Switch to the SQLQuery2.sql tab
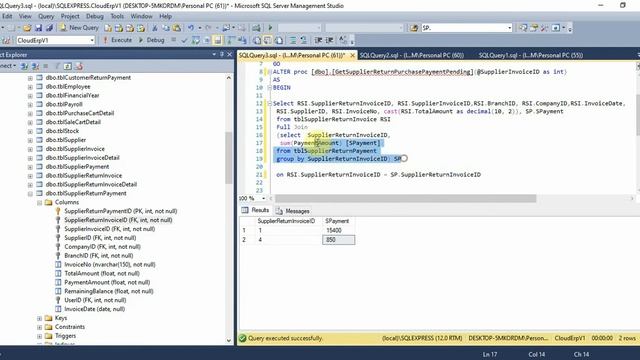The height and width of the screenshot is (360, 640). pos(411,55)
